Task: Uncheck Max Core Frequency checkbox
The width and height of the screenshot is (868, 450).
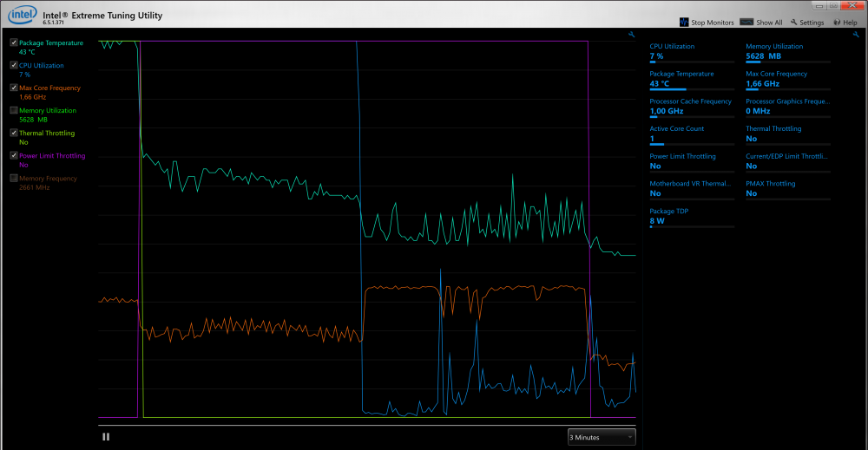Action: pos(14,88)
